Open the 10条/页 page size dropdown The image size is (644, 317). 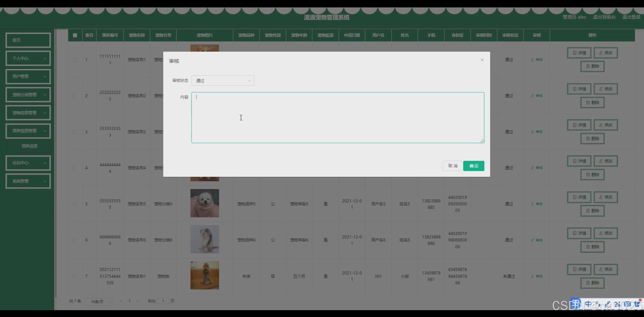99,301
